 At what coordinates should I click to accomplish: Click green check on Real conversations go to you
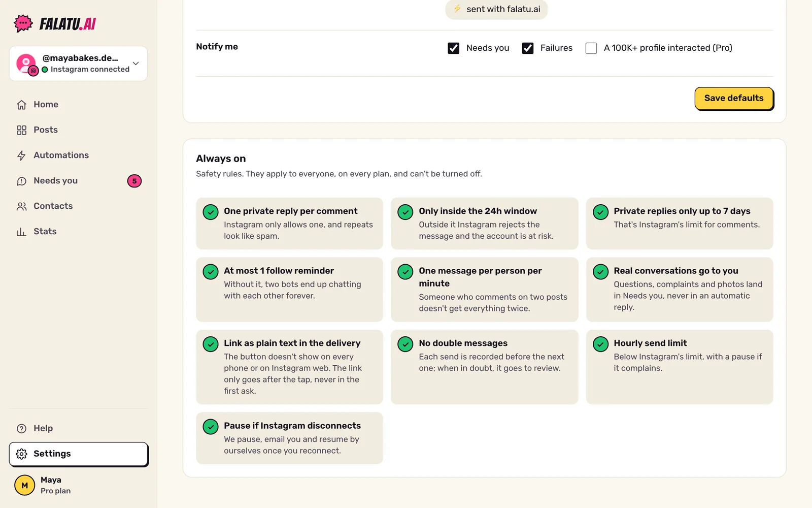point(600,271)
